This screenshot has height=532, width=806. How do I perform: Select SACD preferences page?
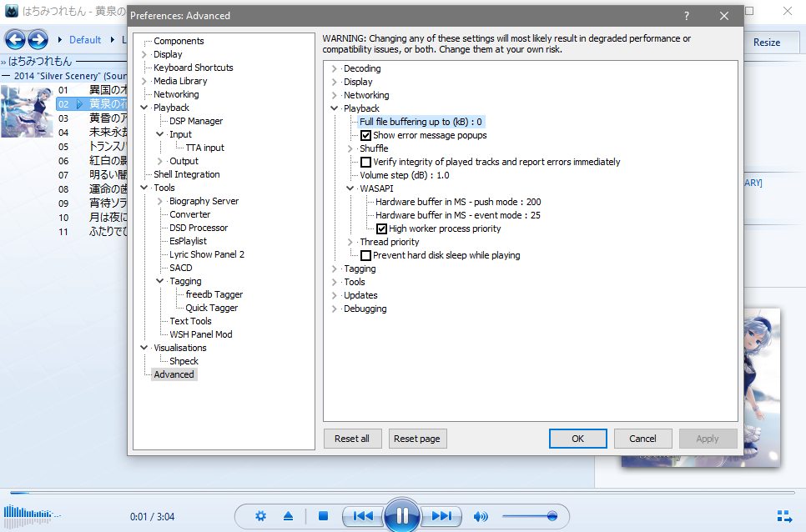pos(181,268)
